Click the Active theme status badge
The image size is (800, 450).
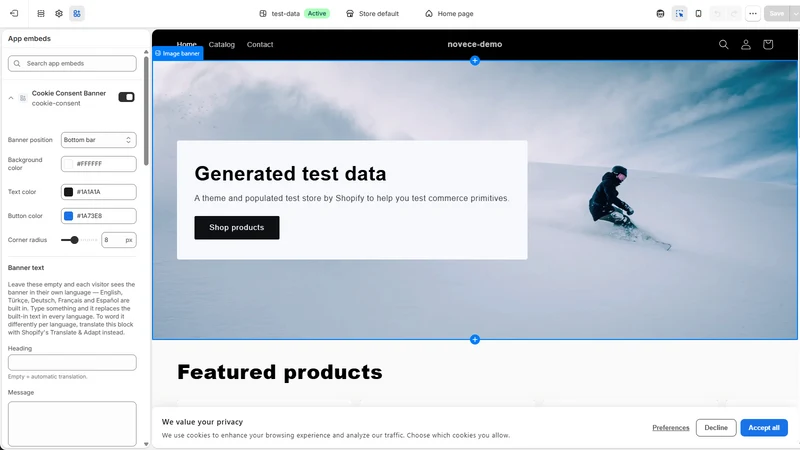pos(317,14)
